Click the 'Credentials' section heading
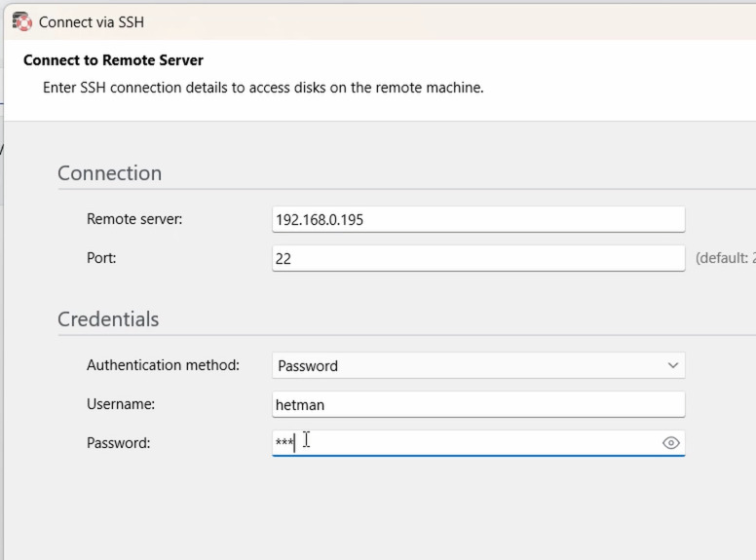The image size is (756, 560). click(x=108, y=319)
